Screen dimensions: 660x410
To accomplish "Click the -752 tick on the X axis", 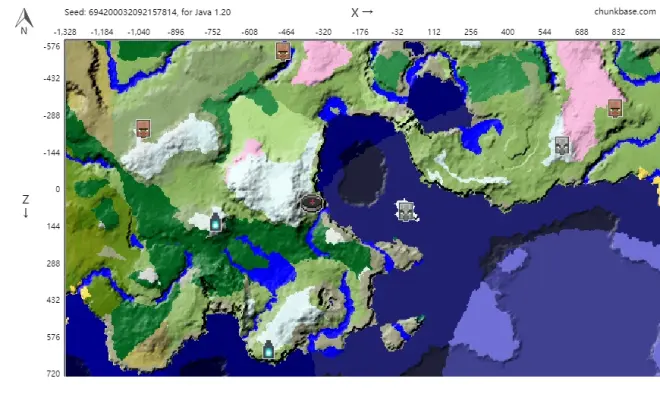I will click(212, 32).
